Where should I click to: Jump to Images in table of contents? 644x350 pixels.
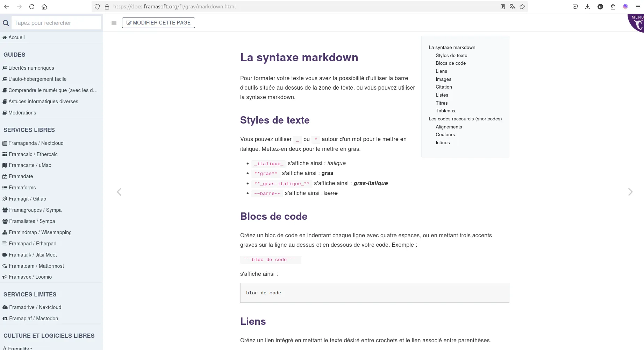443,79
